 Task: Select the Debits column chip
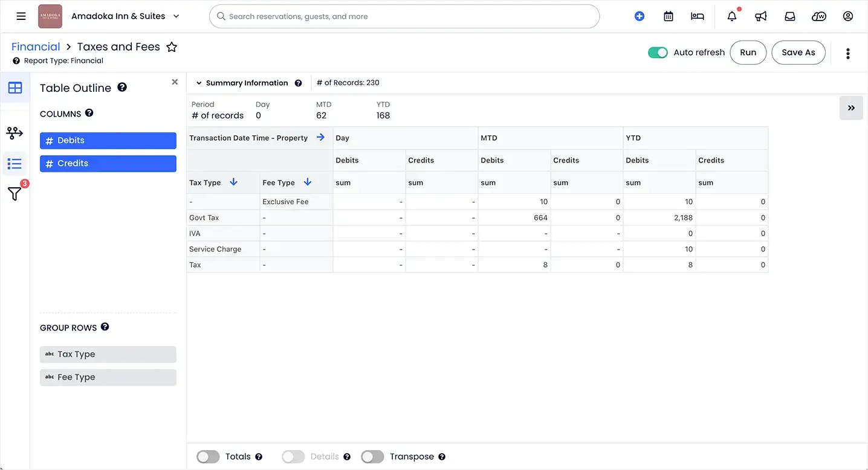tap(108, 140)
